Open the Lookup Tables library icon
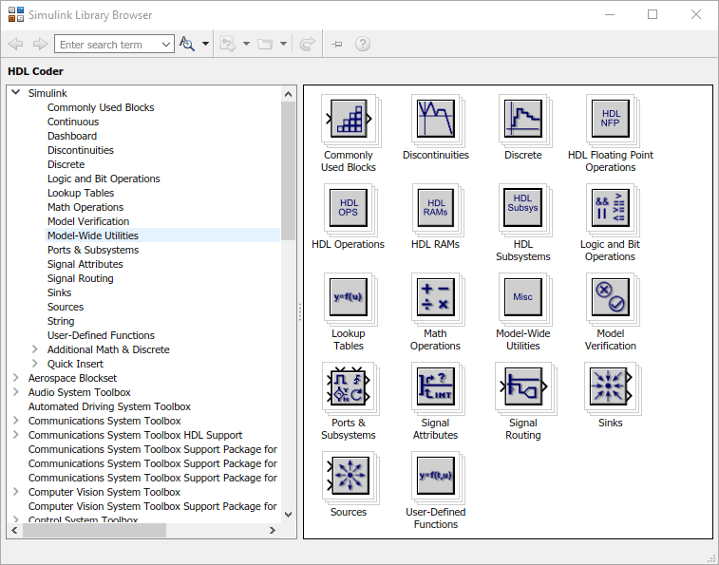The height and width of the screenshot is (565, 719). click(x=347, y=298)
